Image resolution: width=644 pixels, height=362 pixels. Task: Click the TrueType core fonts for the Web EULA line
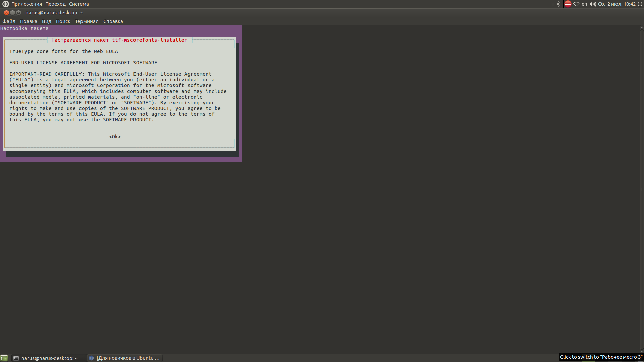[x=64, y=51]
